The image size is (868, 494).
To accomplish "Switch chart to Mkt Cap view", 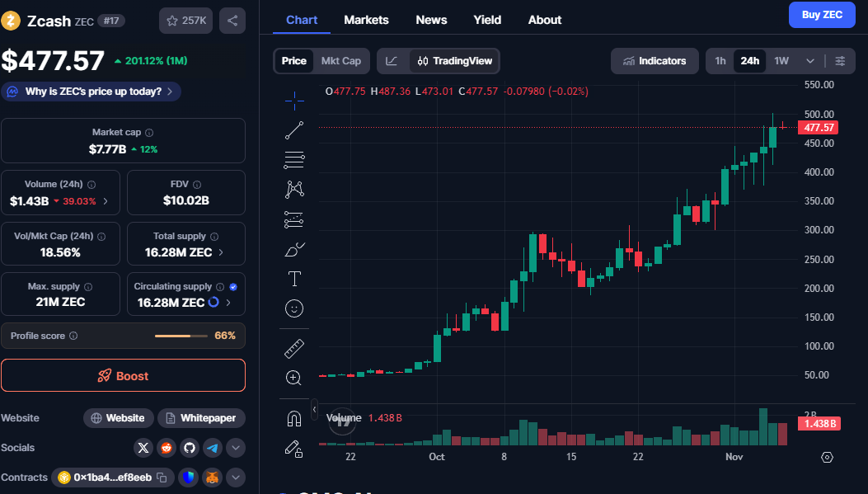I will coord(340,61).
